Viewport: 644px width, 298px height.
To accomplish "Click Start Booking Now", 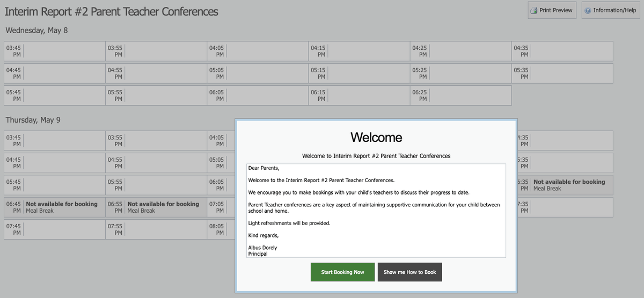I will click(343, 272).
